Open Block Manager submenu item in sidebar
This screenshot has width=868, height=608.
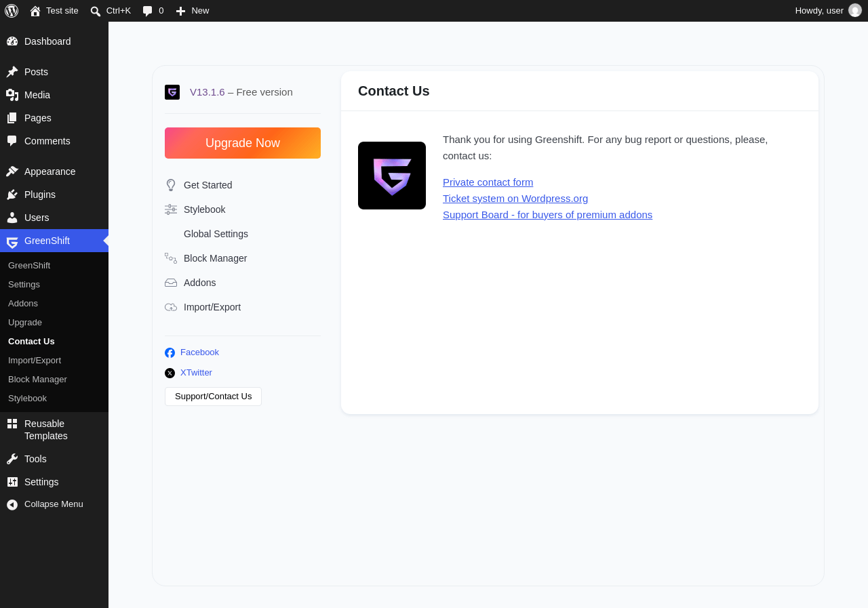pos(37,380)
